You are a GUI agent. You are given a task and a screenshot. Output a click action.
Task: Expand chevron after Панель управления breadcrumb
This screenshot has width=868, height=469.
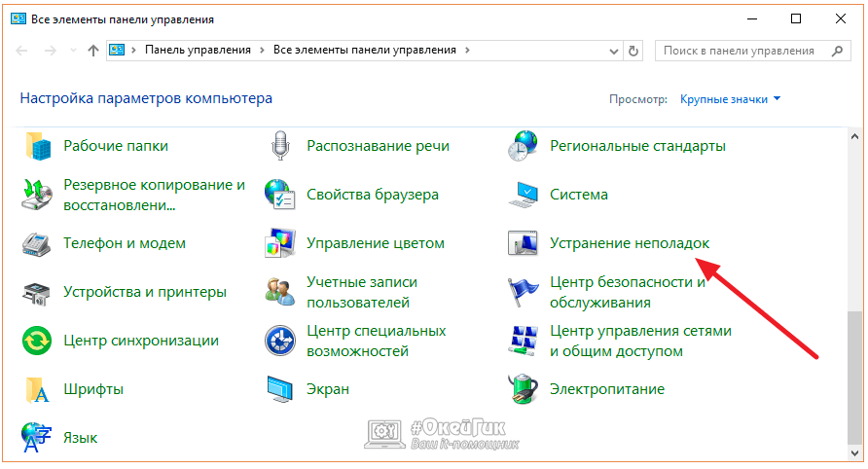263,51
